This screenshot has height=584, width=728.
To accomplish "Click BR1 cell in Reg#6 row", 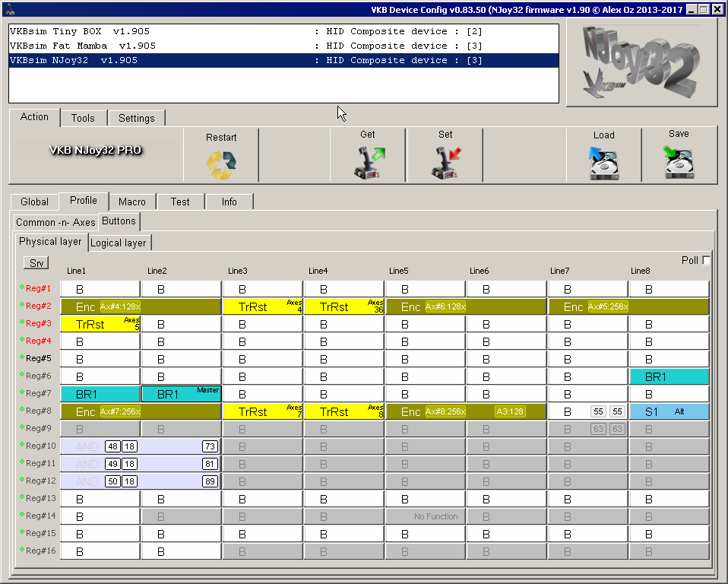I will [669, 377].
